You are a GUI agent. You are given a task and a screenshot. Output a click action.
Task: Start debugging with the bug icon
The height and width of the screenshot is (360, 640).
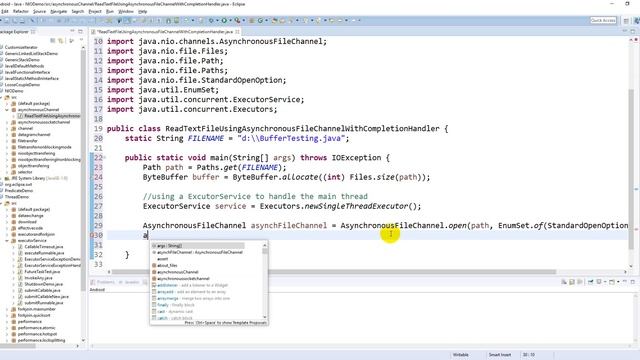(x=211, y=20)
